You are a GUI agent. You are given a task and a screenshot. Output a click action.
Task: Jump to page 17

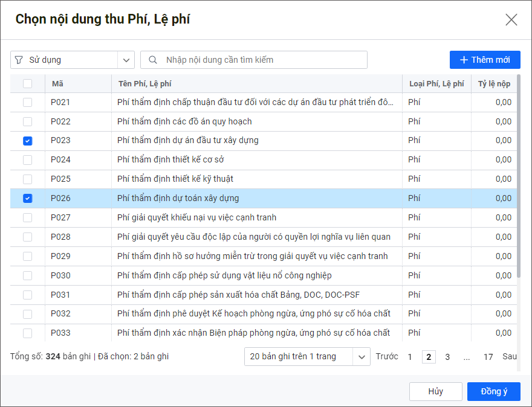[x=488, y=357]
